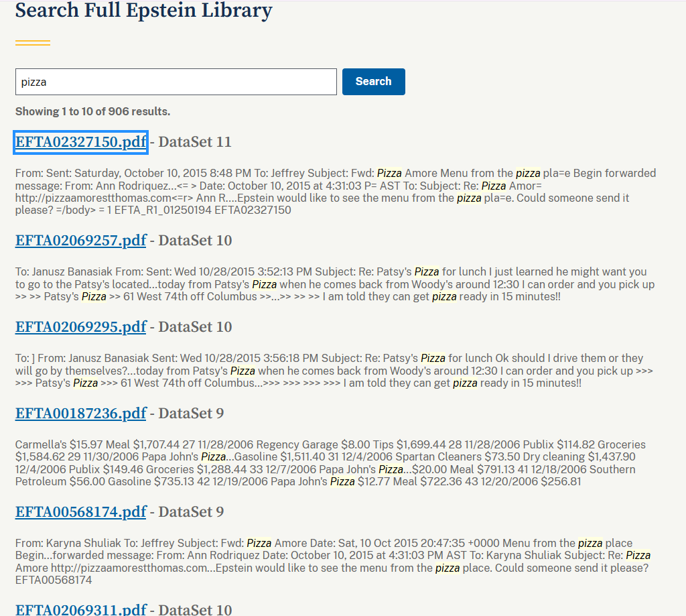
Task: Click the snippet sent at 3:56:18 PM
Action: 335,371
